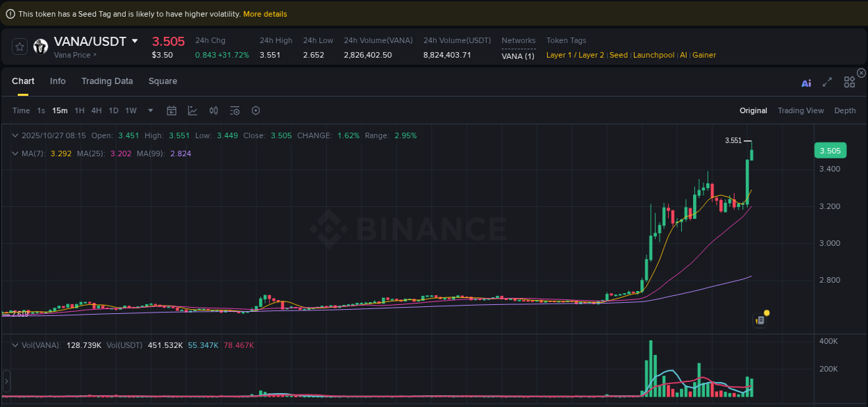Screen dimensions: 868x407
Task: Select the 15m timeframe
Action: point(59,110)
